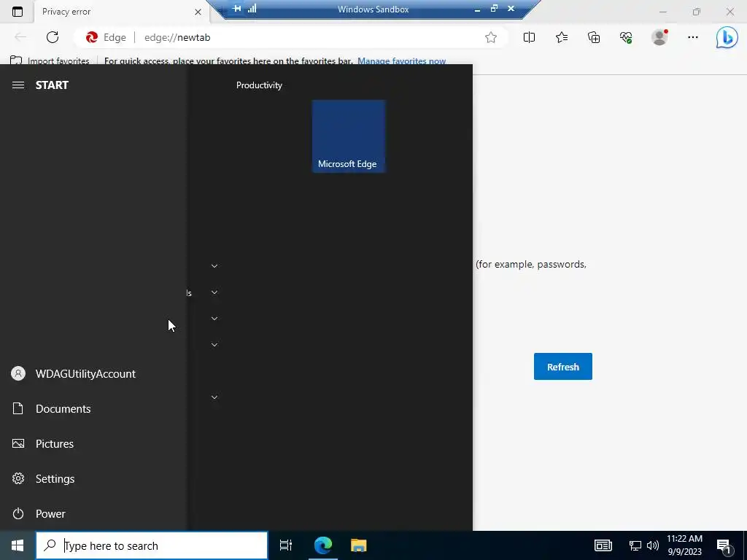Open Microsoft Edge from the taskbar
747x560 pixels.
click(x=323, y=545)
